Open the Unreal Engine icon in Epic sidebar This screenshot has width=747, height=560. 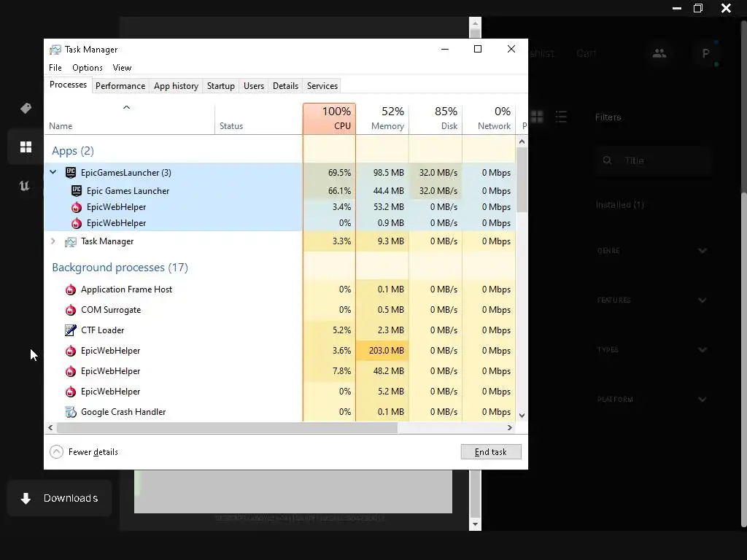coord(24,185)
